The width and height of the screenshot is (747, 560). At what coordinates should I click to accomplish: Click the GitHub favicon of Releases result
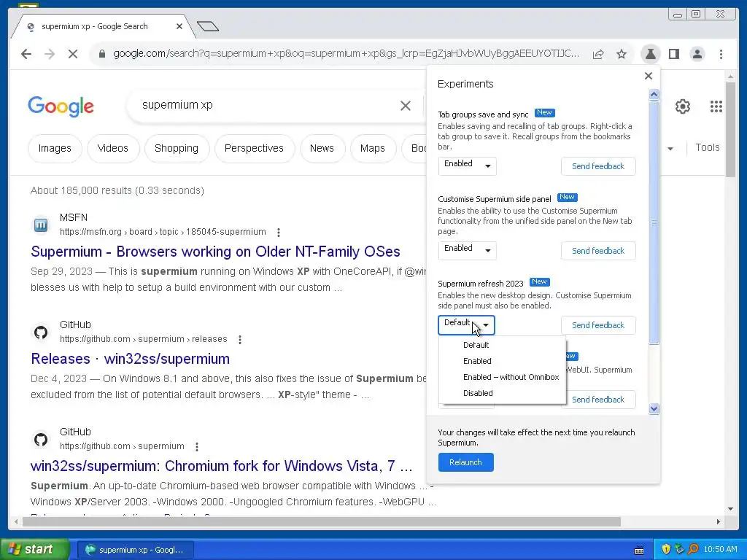(41, 332)
